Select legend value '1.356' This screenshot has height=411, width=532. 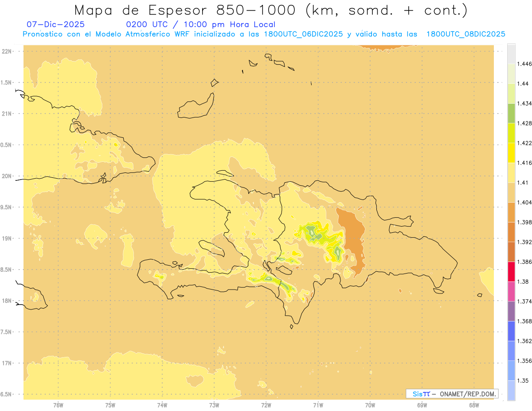(524, 360)
